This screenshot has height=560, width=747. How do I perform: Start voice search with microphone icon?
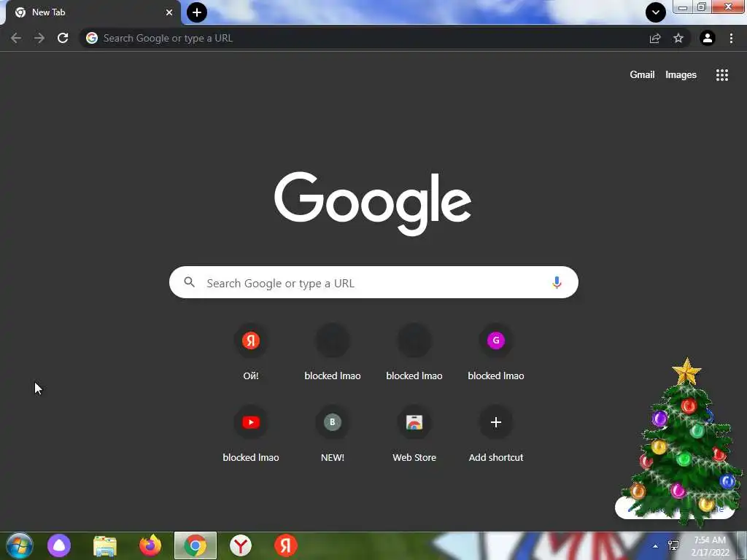(x=557, y=282)
